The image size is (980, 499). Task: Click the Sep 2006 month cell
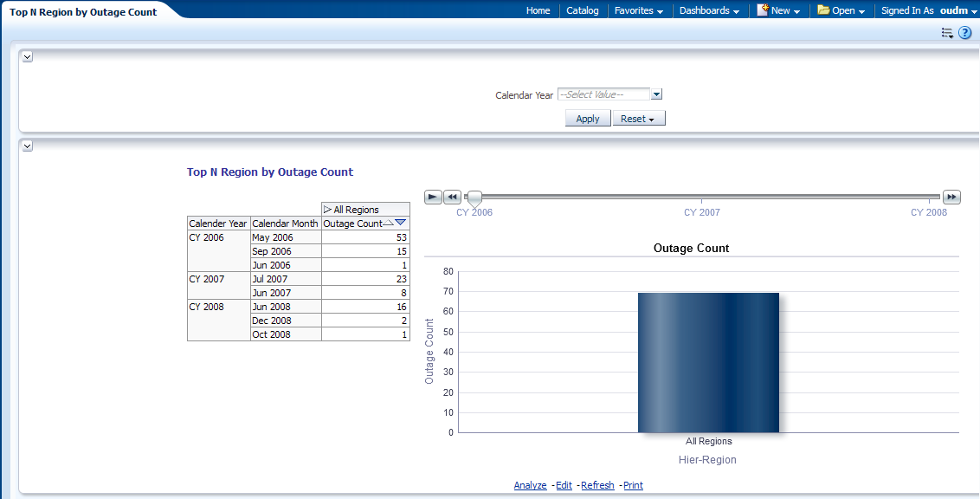pos(286,251)
